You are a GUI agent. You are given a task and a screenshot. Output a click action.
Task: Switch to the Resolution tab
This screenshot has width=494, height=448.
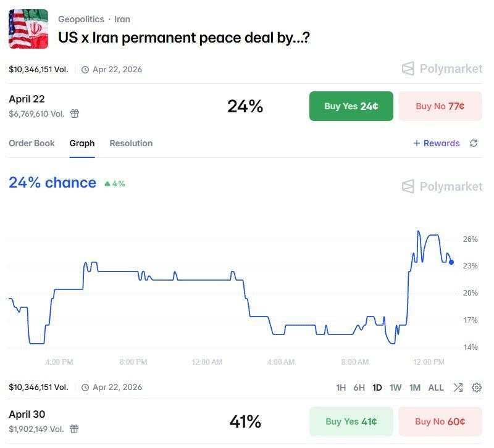click(x=131, y=143)
